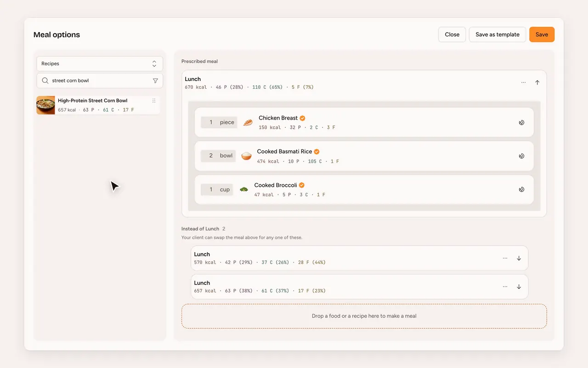
Task: Grab the drag handle on High-Protein Street Corn Bowl
Action: click(x=154, y=101)
